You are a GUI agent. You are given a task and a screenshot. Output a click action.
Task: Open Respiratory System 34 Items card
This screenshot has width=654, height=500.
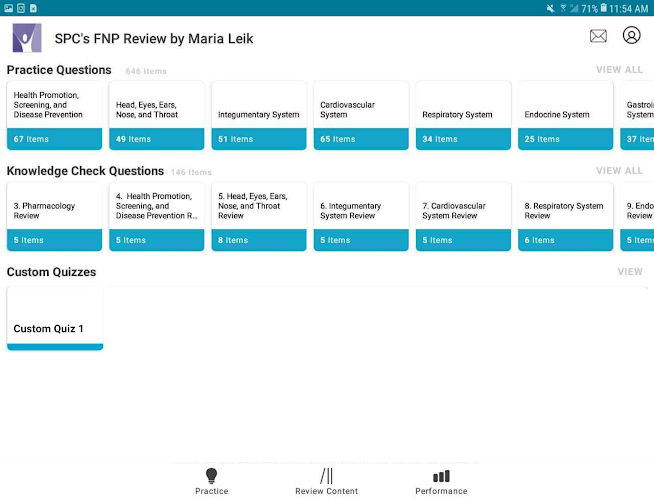click(x=463, y=116)
